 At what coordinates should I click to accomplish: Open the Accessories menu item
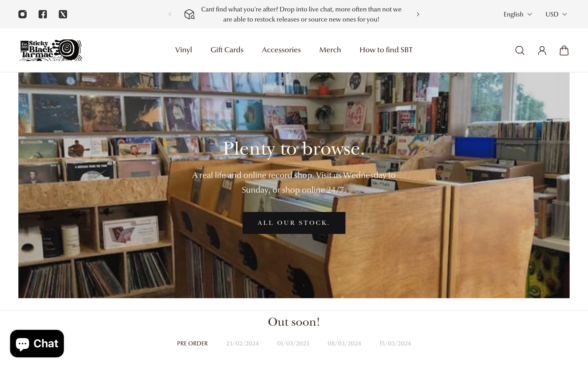[281, 50]
